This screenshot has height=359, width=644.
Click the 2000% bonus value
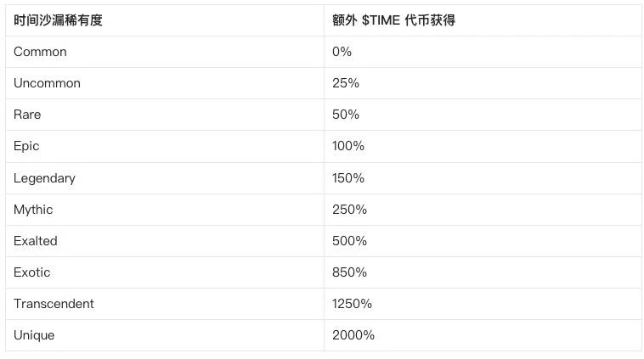click(x=353, y=335)
